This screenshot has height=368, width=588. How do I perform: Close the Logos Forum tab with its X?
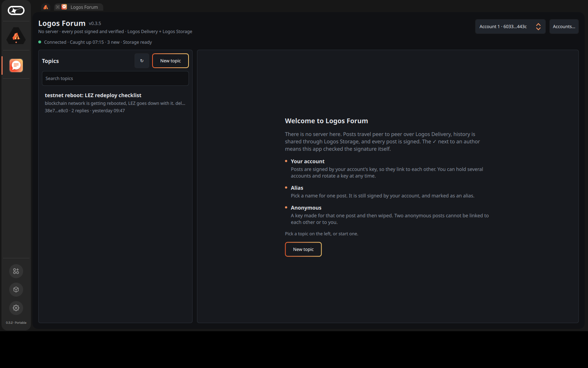[x=58, y=7]
